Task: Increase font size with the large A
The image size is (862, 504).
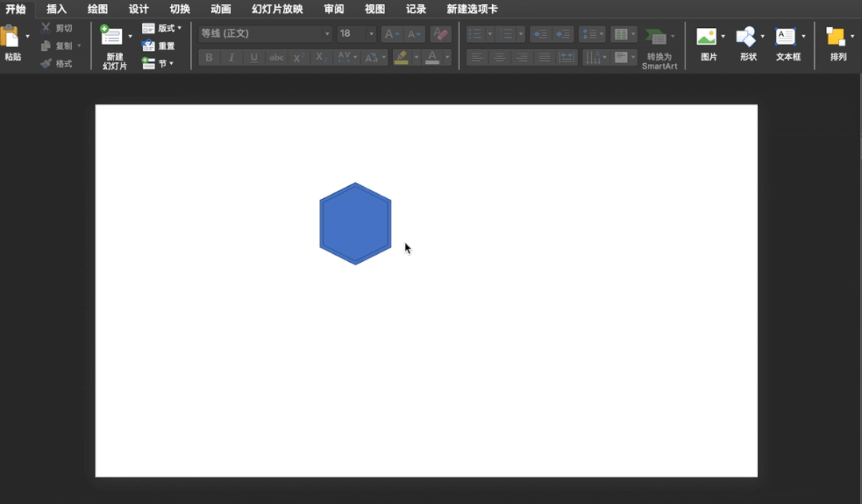Action: tap(391, 34)
